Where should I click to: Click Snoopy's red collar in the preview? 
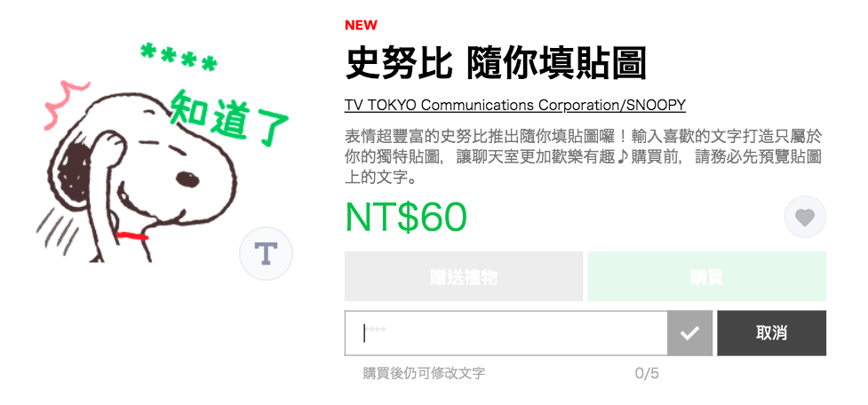(x=131, y=236)
